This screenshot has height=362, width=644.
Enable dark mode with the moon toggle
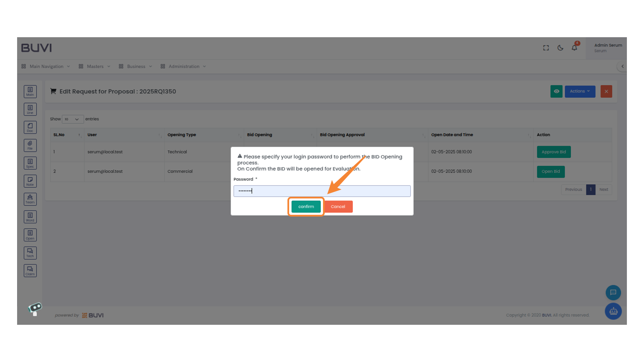pyautogui.click(x=560, y=48)
